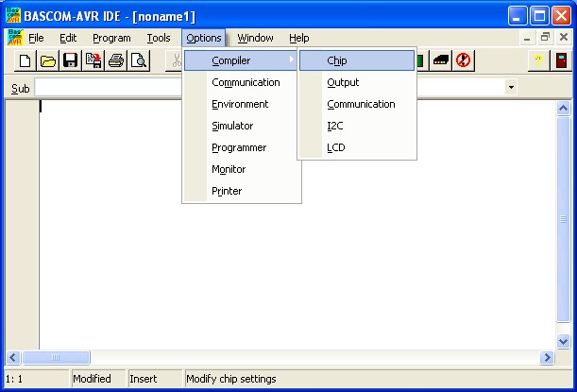
Task: Save the file with floppy disk icon
Action: point(70,60)
